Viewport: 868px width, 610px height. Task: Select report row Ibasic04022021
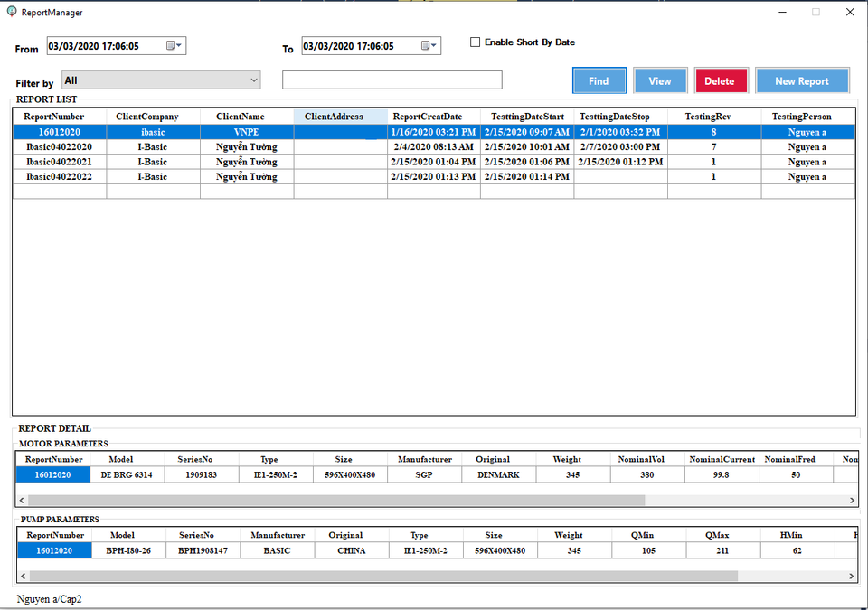coord(59,162)
